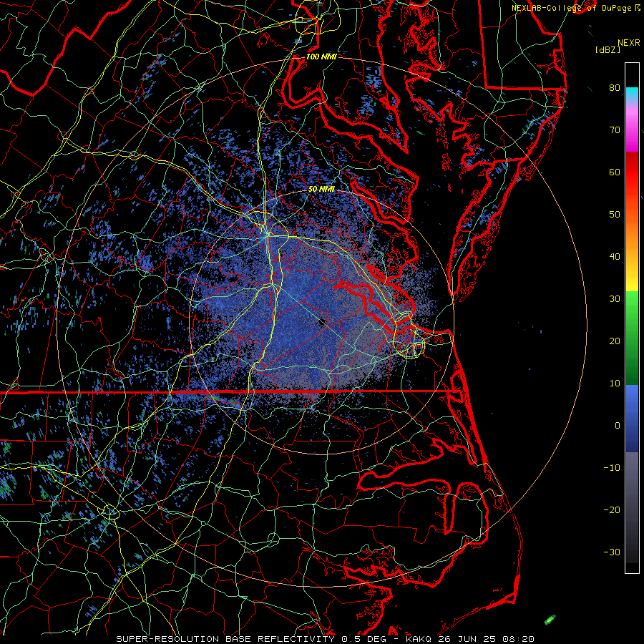Click the 20 value on the dBZ scale
644x644 pixels.
[615, 341]
